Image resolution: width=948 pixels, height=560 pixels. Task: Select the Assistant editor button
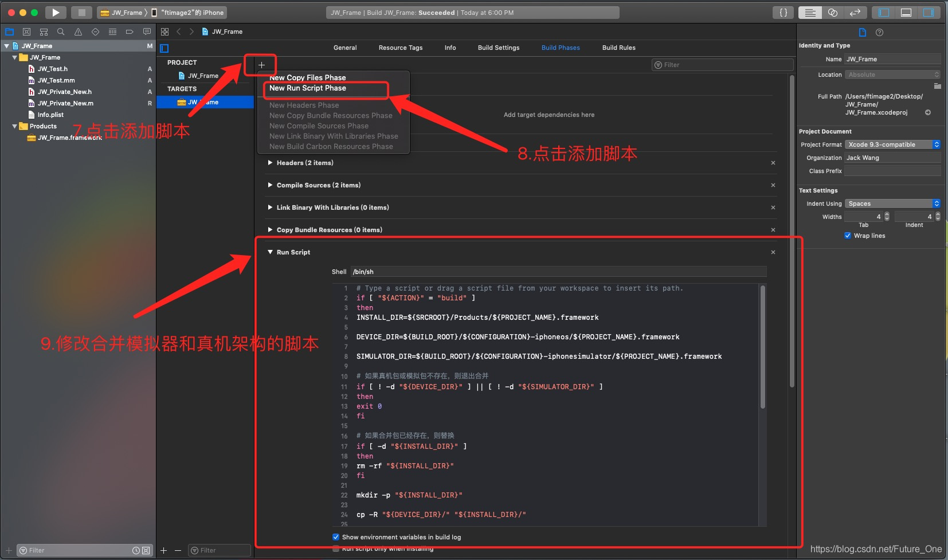833,12
